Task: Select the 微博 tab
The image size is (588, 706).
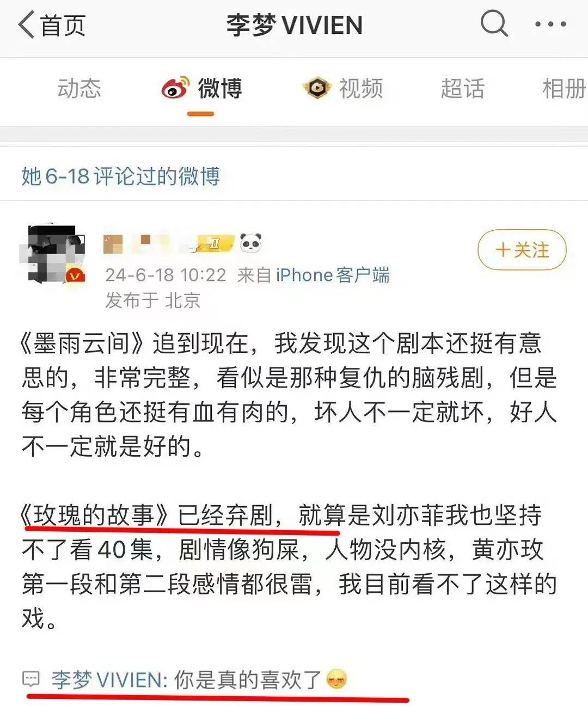Action: 220,88
